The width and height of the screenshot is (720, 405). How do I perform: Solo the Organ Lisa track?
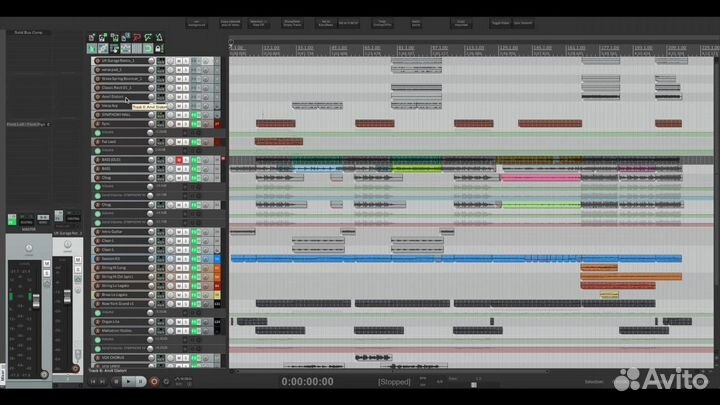coord(188,322)
